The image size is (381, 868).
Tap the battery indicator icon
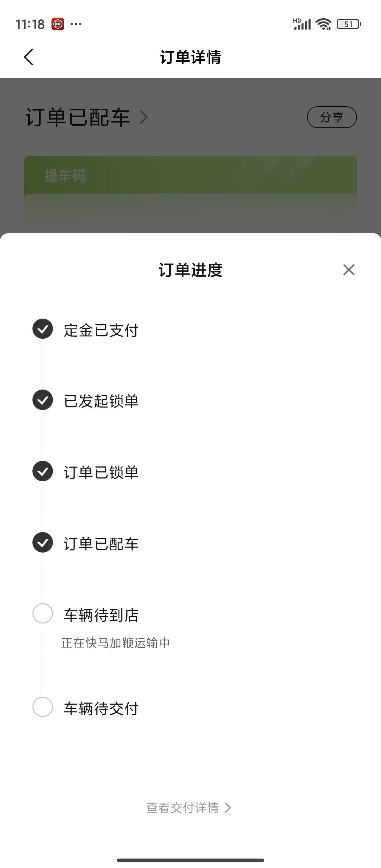click(349, 24)
